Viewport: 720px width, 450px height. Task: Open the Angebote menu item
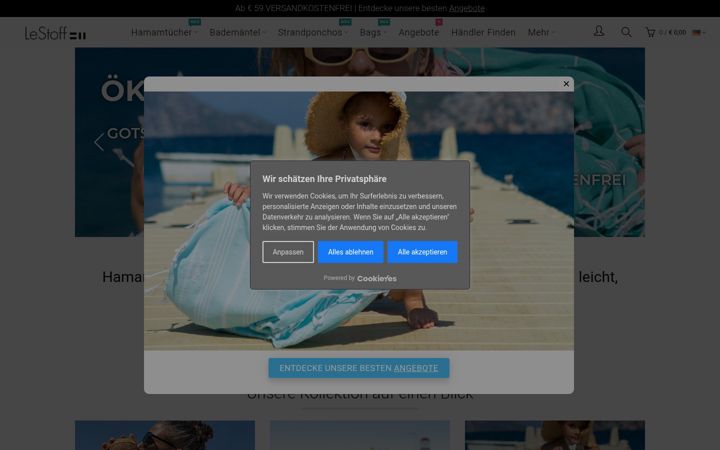click(x=419, y=33)
